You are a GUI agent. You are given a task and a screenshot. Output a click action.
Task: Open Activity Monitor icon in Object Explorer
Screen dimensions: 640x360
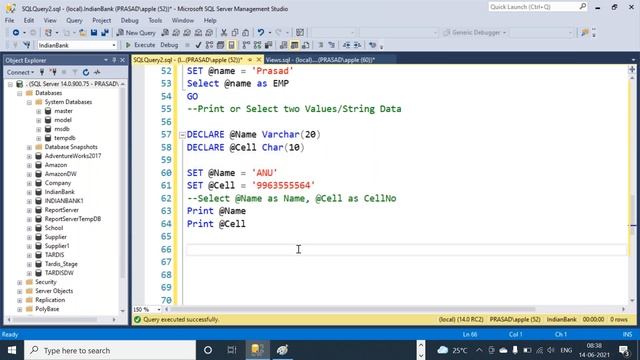click(97, 72)
